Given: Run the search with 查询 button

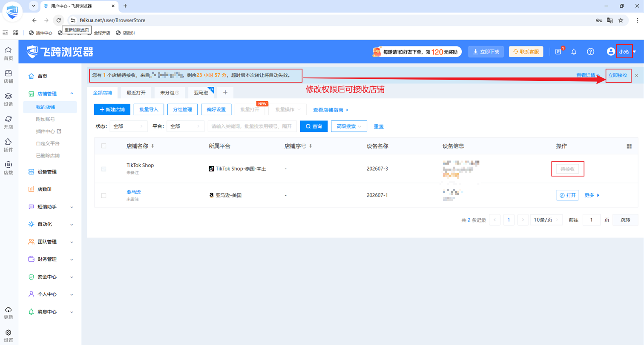Looking at the screenshot, I should click(314, 126).
